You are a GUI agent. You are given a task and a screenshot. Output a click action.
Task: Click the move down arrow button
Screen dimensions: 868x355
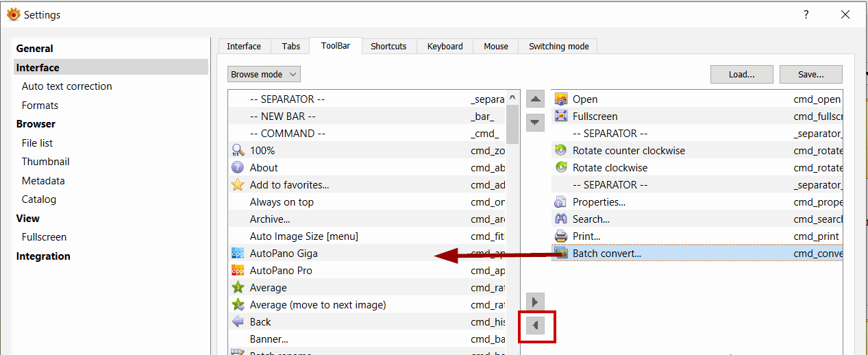pyautogui.click(x=536, y=123)
